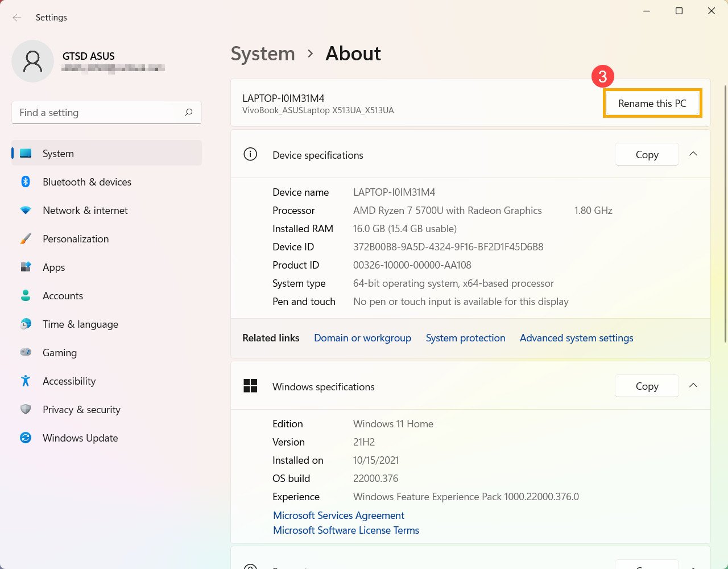Click the About page heading

click(353, 54)
